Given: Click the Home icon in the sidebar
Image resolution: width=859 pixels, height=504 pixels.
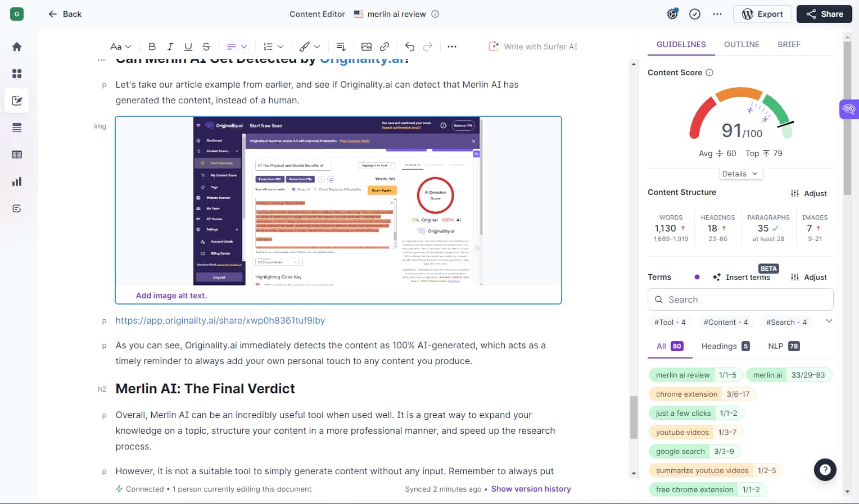Looking at the screenshot, I should click(x=16, y=47).
